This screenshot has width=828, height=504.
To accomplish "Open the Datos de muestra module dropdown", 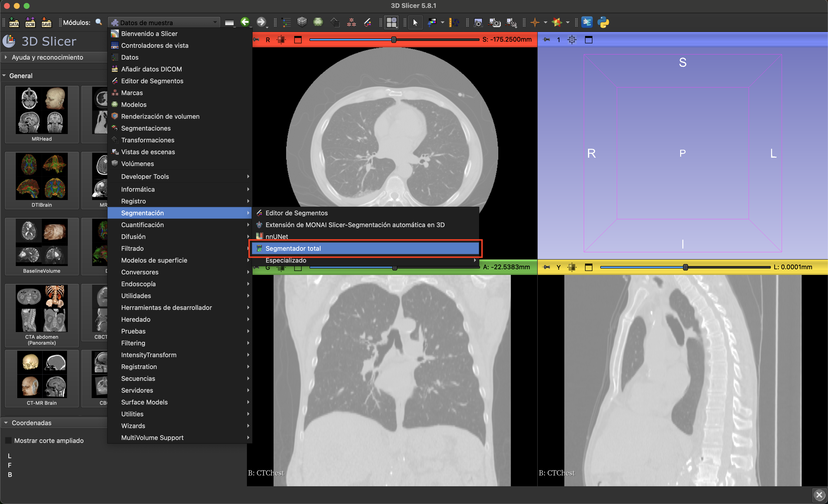I will (x=164, y=22).
